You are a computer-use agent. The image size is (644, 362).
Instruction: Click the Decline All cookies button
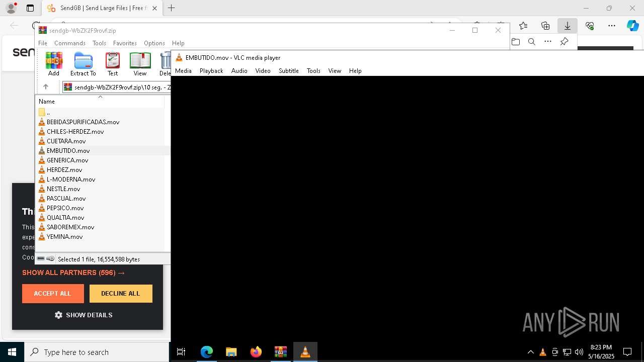[x=121, y=294]
